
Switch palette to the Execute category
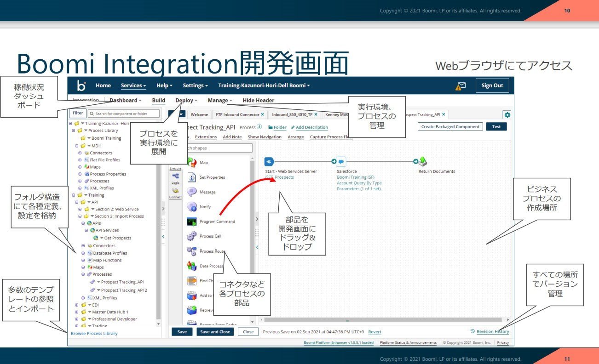tap(175, 168)
